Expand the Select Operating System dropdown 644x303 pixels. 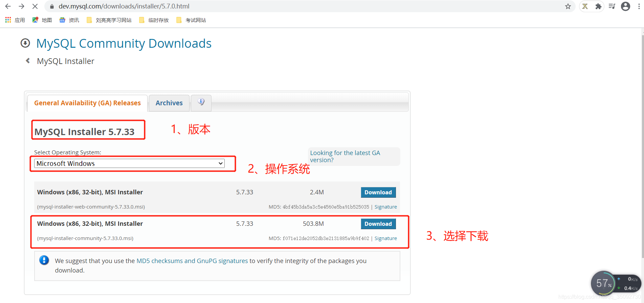(129, 164)
